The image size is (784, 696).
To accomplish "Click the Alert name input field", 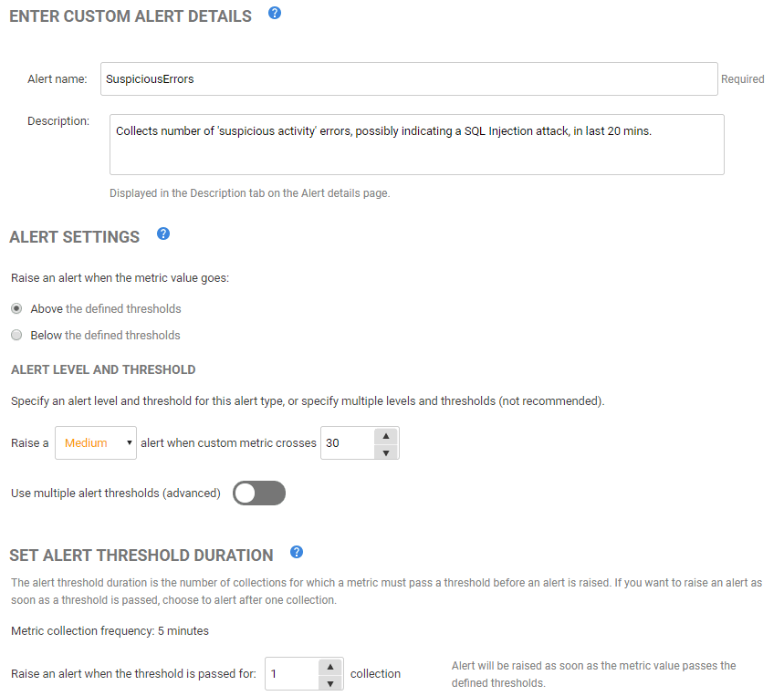I will [x=409, y=79].
